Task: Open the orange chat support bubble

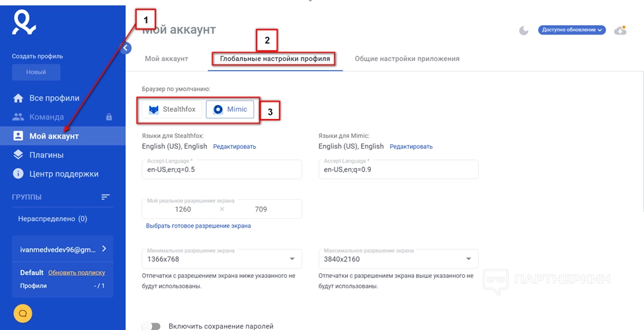Action: 22,313
